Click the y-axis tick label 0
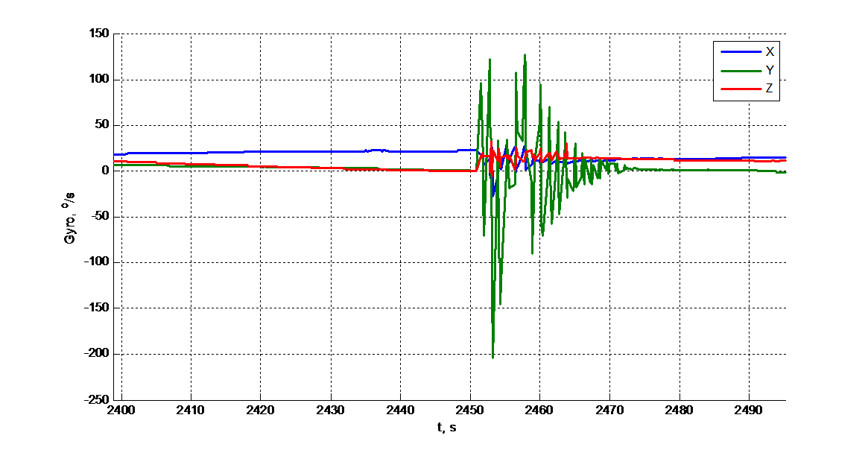The width and height of the screenshot is (868, 450). click(x=106, y=171)
